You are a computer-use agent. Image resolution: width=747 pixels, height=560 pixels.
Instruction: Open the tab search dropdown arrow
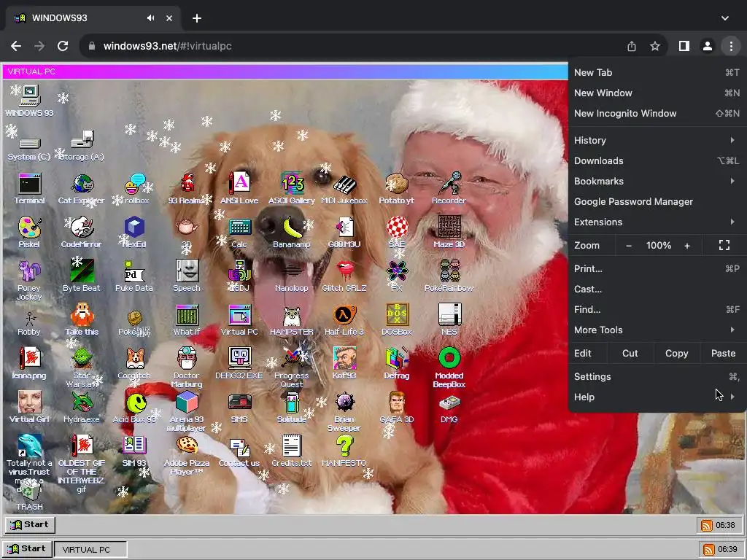pyautogui.click(x=724, y=18)
